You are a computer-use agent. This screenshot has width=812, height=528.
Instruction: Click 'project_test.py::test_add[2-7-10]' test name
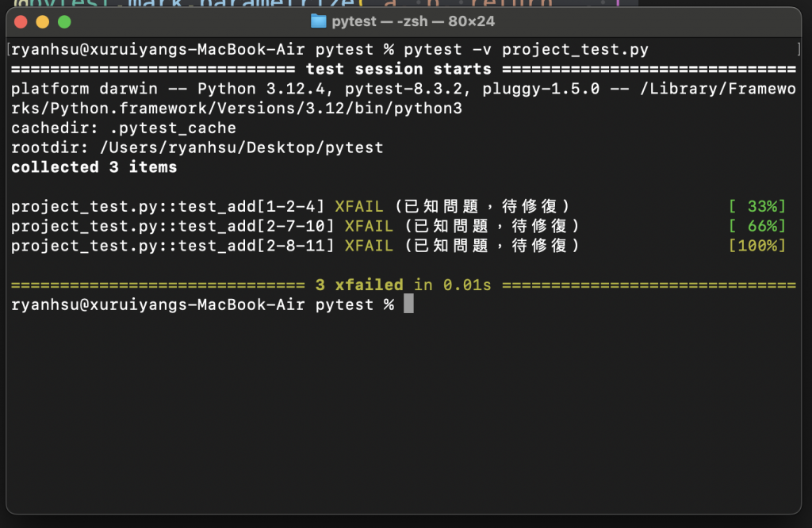click(172, 226)
